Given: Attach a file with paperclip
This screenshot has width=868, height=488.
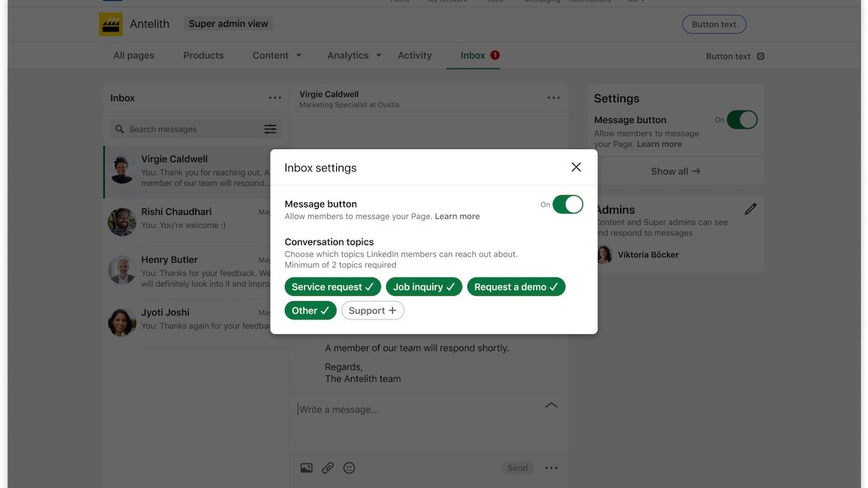Looking at the screenshot, I should coord(328,468).
